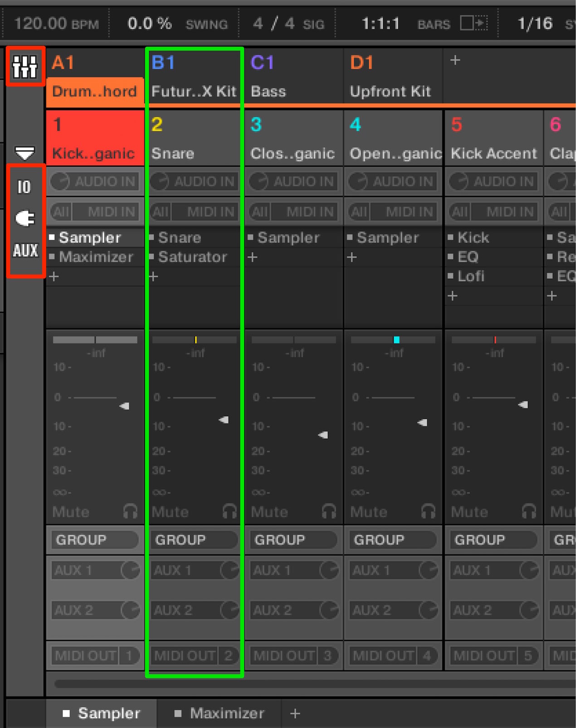Toggle Saturator bypass square in Snare channel
The width and height of the screenshot is (576, 728).
pyautogui.click(x=151, y=257)
